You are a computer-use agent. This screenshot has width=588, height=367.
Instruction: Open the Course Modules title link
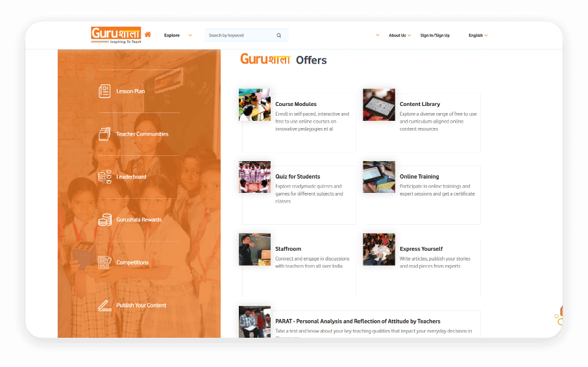point(296,104)
